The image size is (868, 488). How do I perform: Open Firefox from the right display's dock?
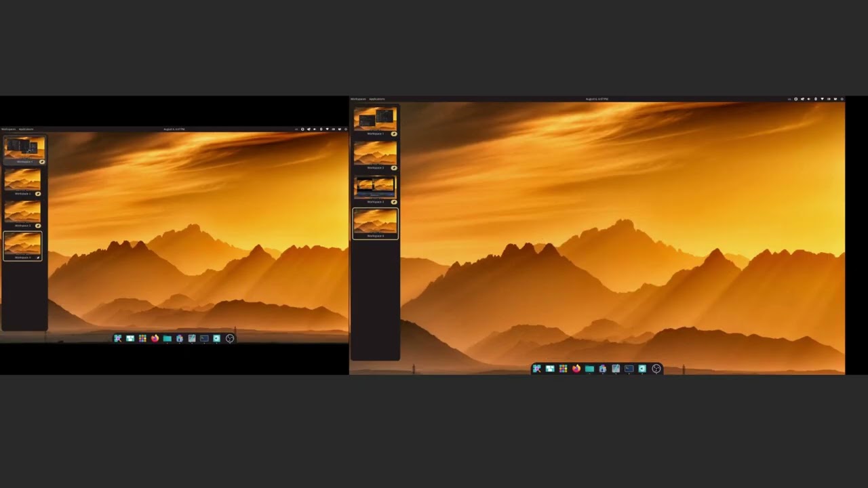click(576, 369)
